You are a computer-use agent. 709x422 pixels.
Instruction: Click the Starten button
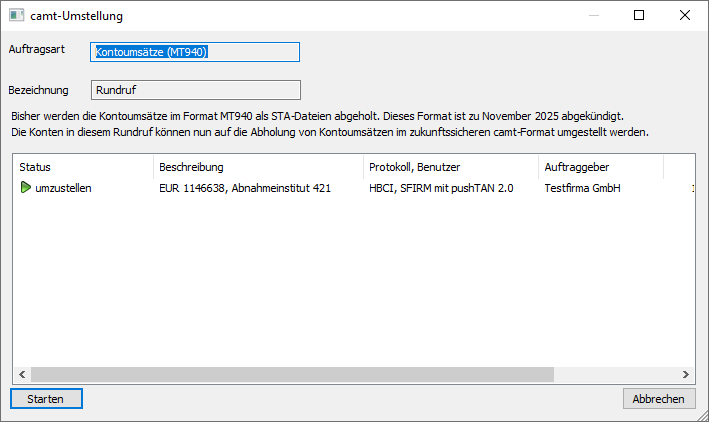click(46, 398)
